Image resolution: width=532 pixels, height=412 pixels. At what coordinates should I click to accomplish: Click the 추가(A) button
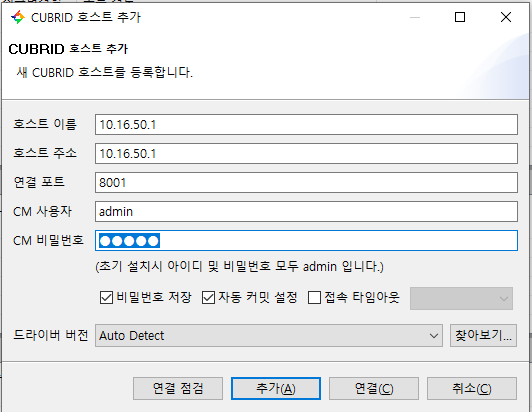pyautogui.click(x=276, y=389)
